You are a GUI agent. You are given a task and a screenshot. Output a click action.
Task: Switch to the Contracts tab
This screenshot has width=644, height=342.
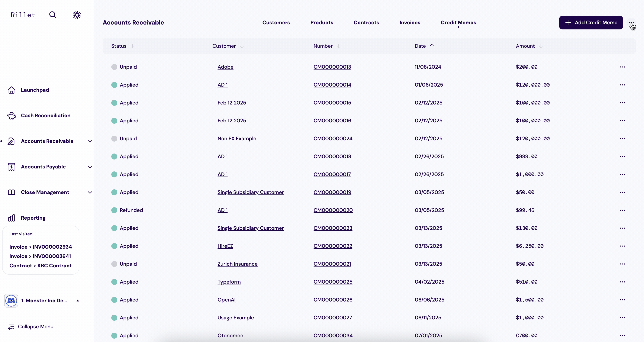click(366, 23)
